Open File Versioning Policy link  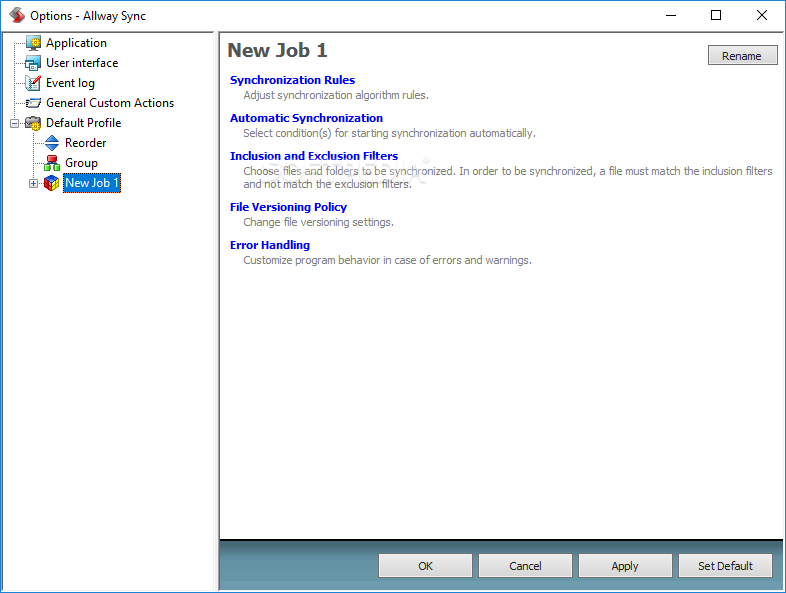(x=288, y=207)
